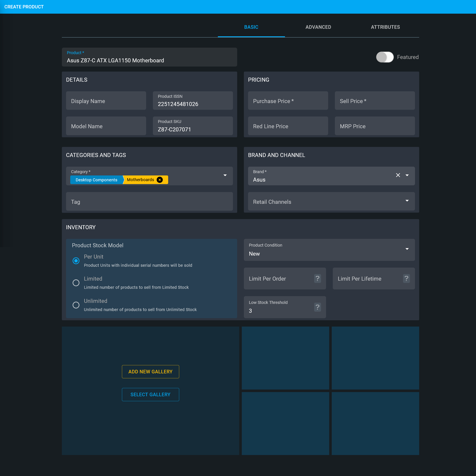
Task: Expand Product Condition dropdown
Action: pyautogui.click(x=407, y=250)
